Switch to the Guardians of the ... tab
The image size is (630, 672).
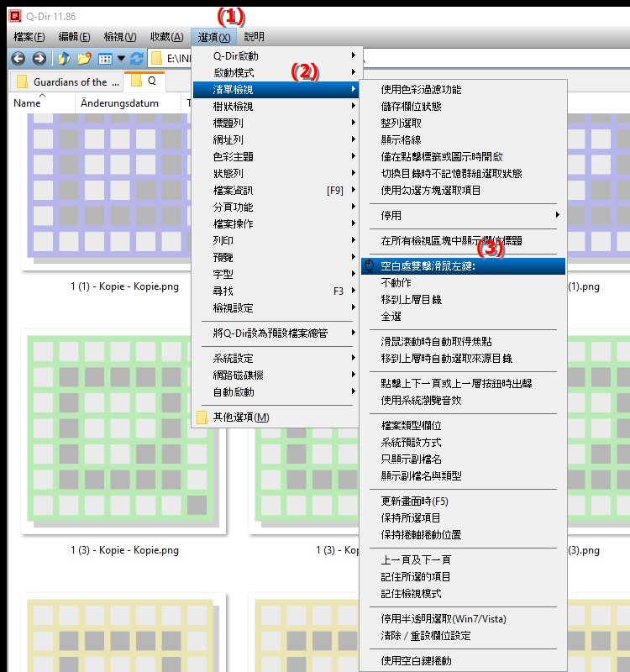66,81
